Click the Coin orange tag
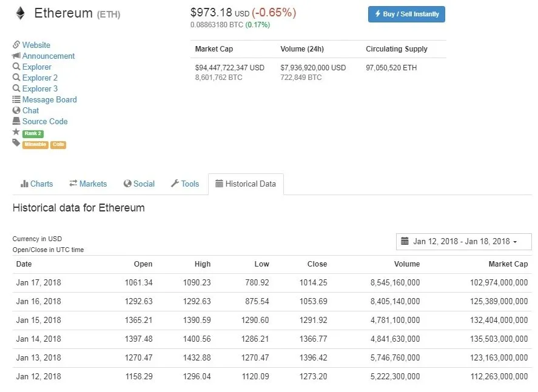 click(x=58, y=144)
